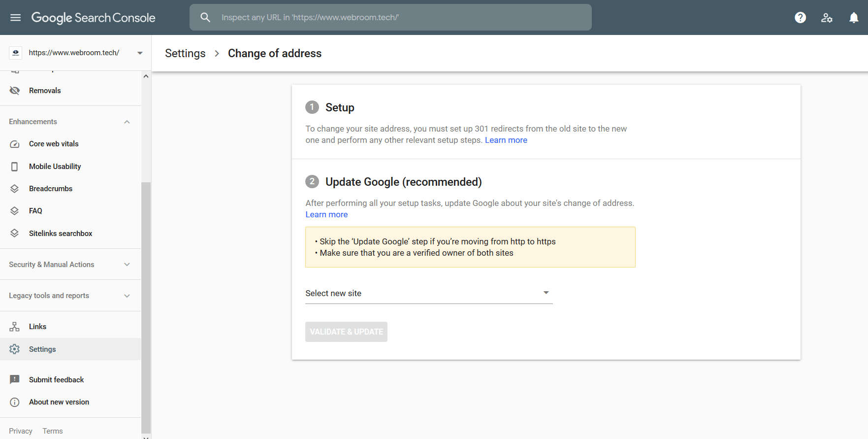Click the Sitelinks searchbox layers icon

15,234
